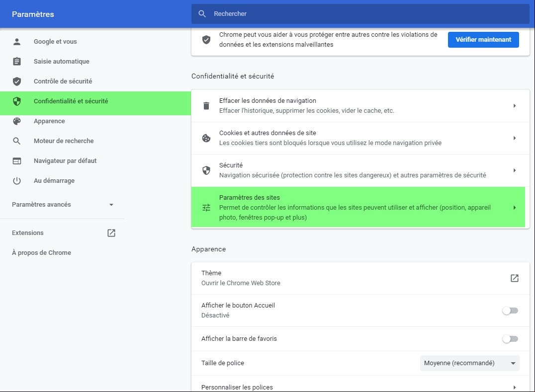Click the palette icon beside Apparence
This screenshot has width=535, height=392.
pyautogui.click(x=17, y=121)
